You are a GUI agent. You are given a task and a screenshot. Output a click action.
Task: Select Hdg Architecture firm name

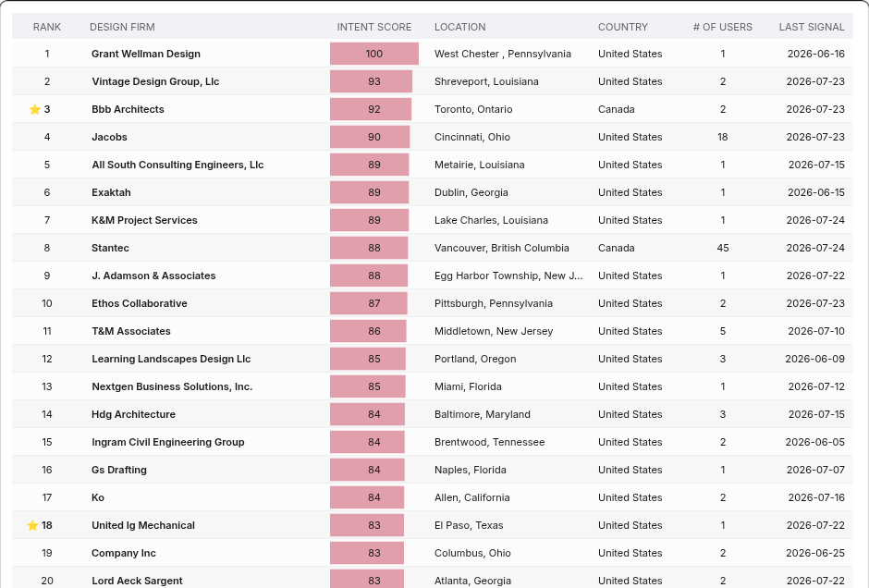pyautogui.click(x=133, y=414)
